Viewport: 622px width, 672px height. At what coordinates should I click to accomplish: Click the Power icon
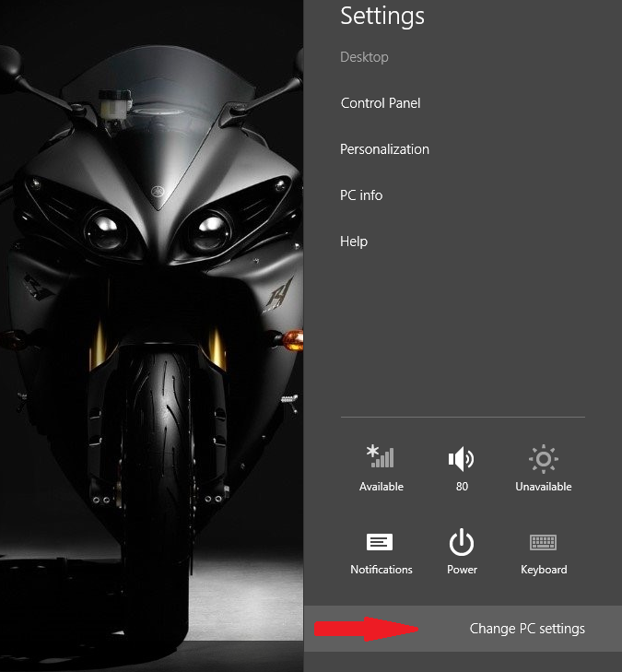pos(462,542)
